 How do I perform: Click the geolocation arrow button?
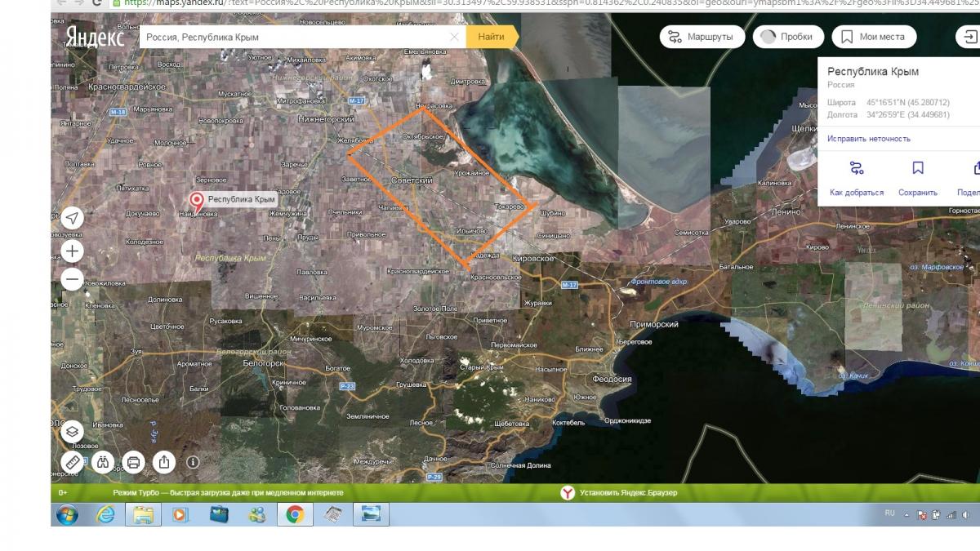tap(73, 218)
